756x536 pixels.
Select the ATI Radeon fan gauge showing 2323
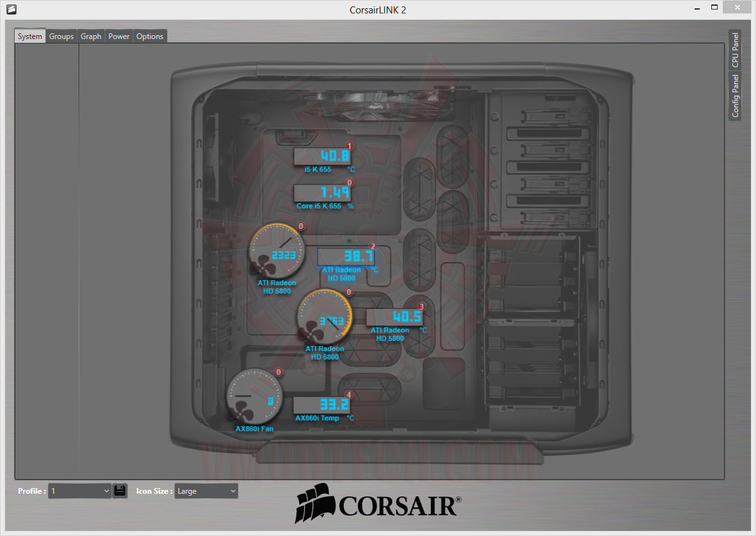coord(276,251)
